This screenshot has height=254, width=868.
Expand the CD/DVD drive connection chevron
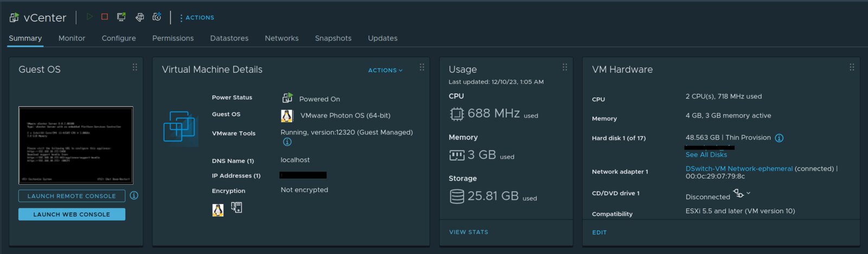tap(749, 193)
